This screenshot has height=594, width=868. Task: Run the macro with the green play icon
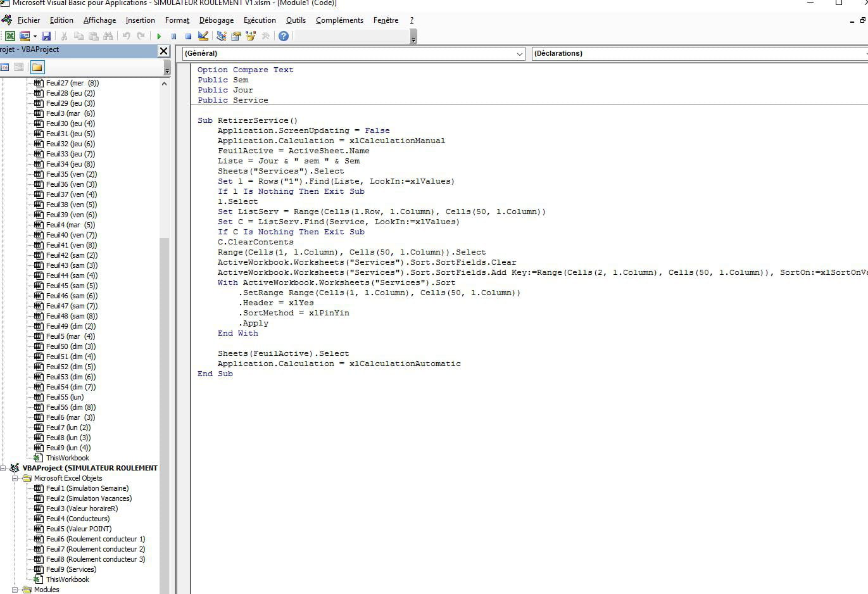point(159,36)
